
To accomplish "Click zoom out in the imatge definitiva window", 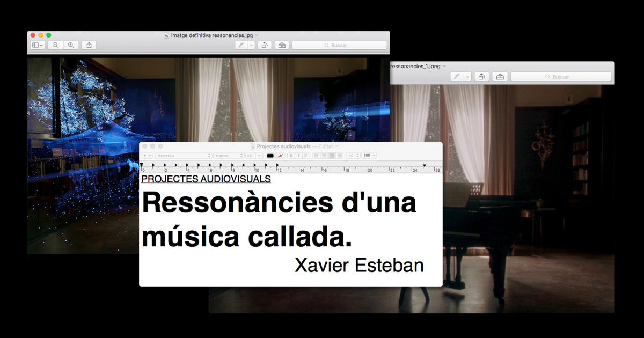I will pyautogui.click(x=55, y=45).
